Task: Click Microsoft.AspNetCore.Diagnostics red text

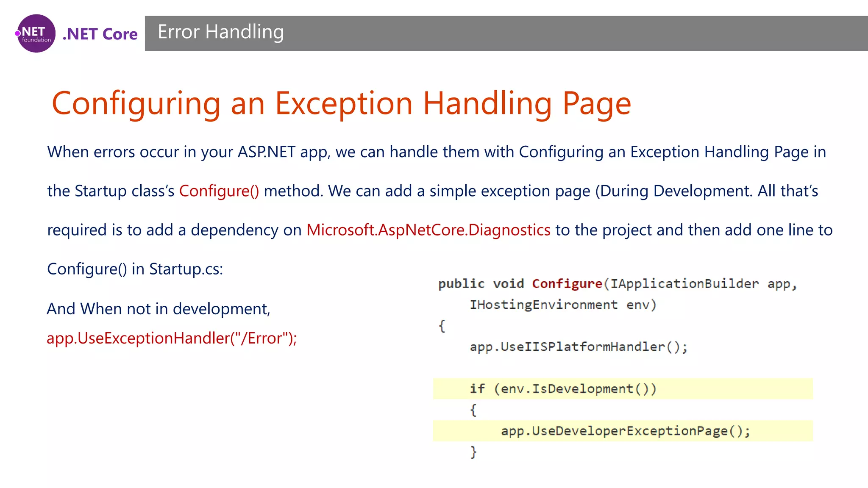Action: tap(428, 230)
